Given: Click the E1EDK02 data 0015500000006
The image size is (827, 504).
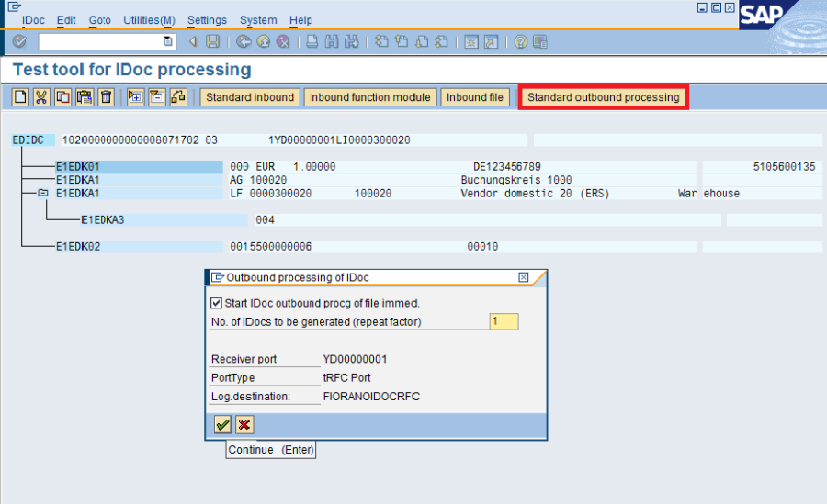Looking at the screenshot, I should [270, 246].
